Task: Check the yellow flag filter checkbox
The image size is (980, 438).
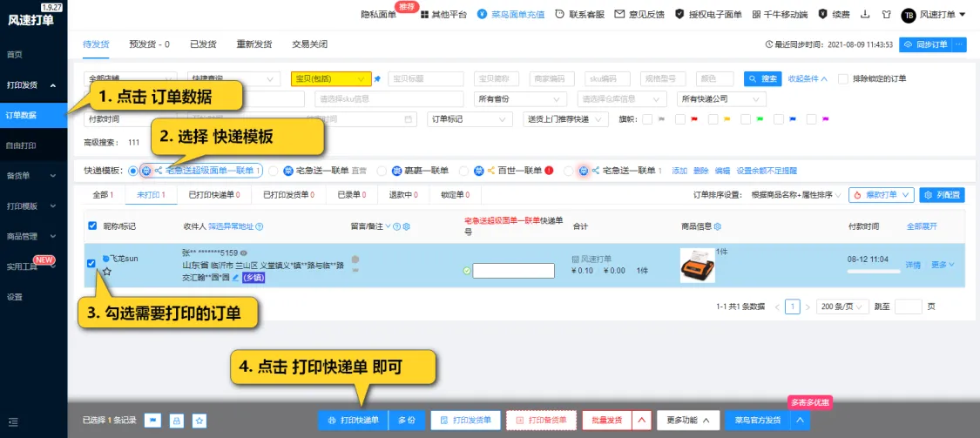Action: tap(713, 118)
